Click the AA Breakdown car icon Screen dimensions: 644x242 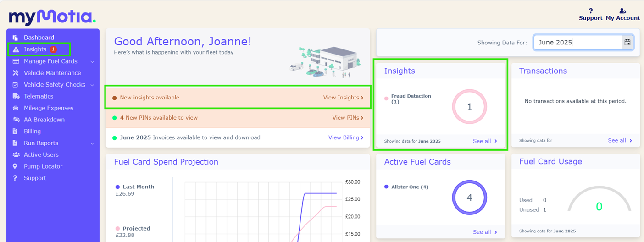click(16, 120)
